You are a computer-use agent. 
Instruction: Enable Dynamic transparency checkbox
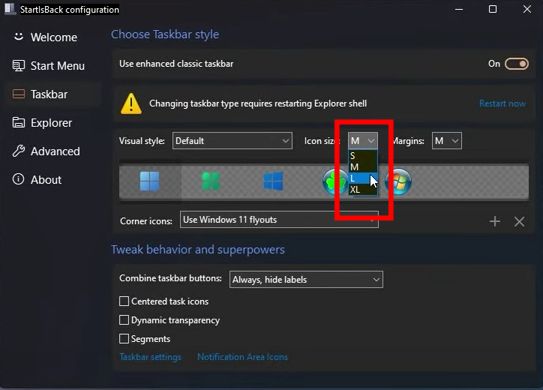click(124, 320)
